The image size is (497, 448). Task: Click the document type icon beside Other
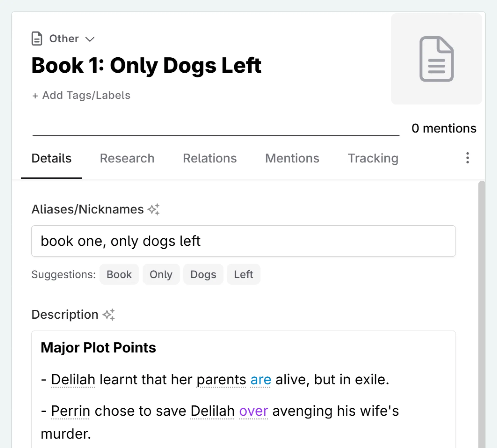pos(37,38)
